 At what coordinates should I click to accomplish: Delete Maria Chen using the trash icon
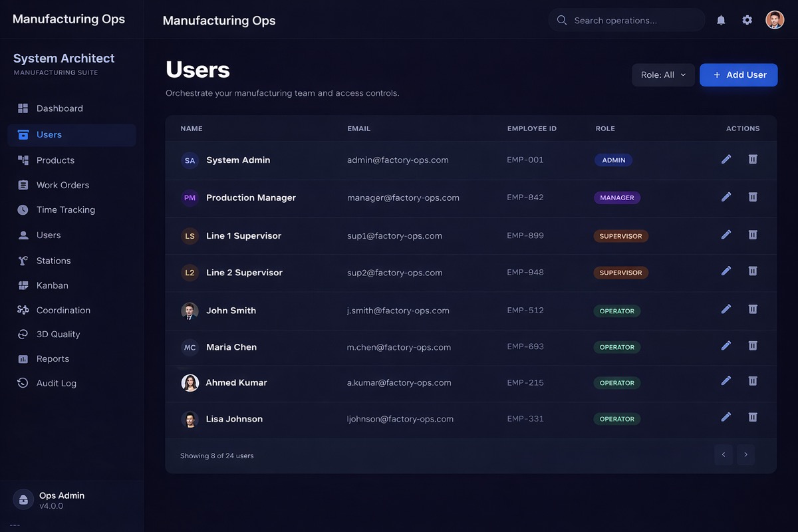[x=752, y=344]
